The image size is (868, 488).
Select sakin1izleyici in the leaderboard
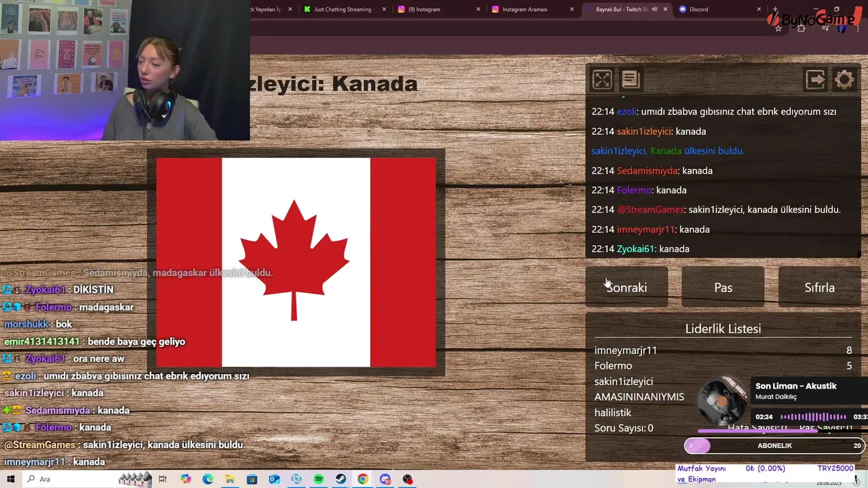(623, 382)
